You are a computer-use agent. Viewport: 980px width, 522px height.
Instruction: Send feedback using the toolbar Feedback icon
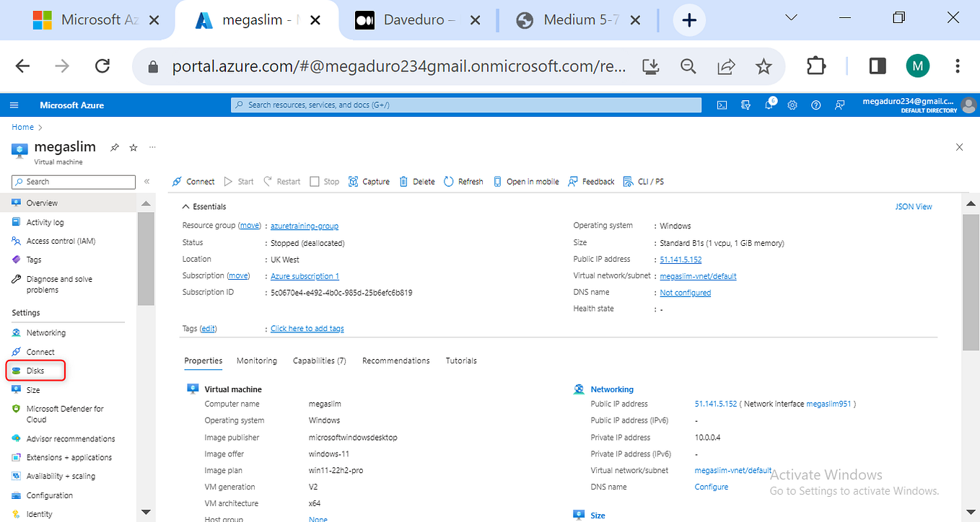(x=590, y=181)
